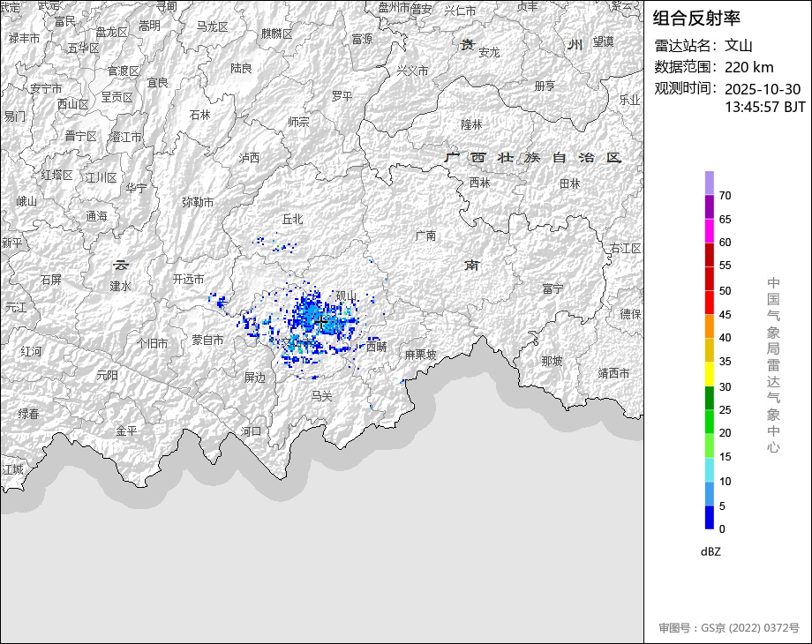Click the 西林 map label
812x644 pixels.
tap(479, 183)
